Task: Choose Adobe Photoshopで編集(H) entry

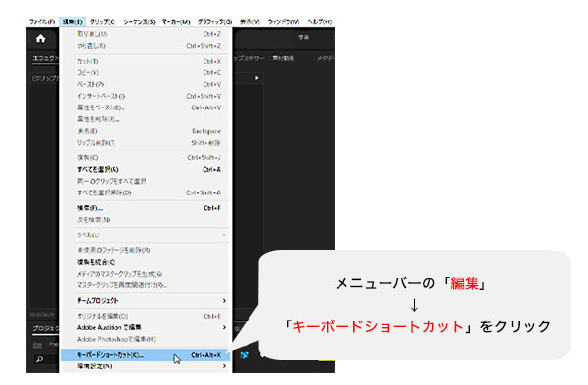Action: [146, 339]
